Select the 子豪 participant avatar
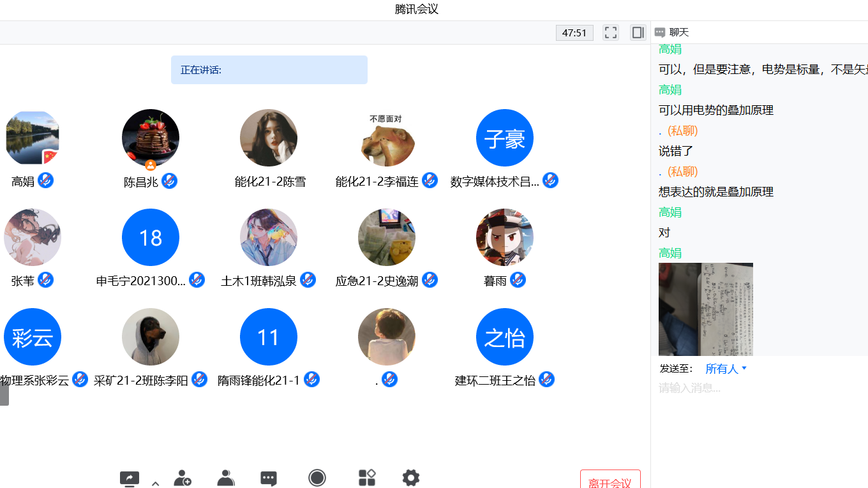 (x=505, y=138)
